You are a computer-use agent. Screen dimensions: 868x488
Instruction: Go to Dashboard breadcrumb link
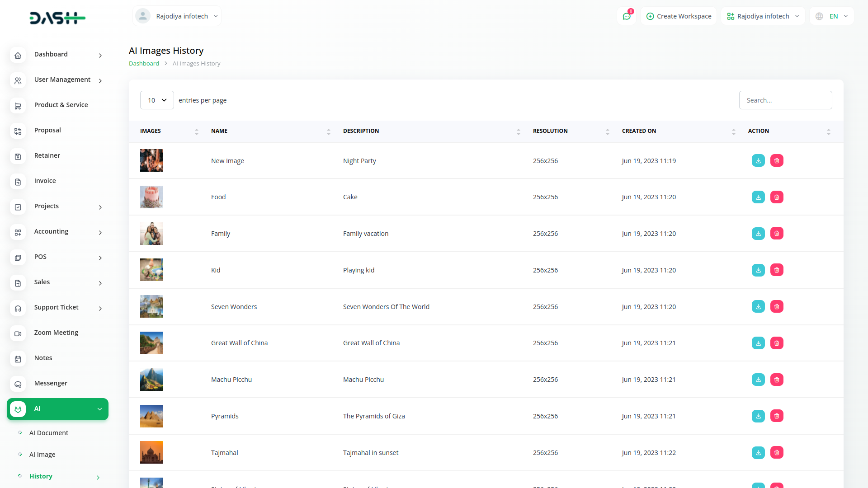[x=144, y=64]
